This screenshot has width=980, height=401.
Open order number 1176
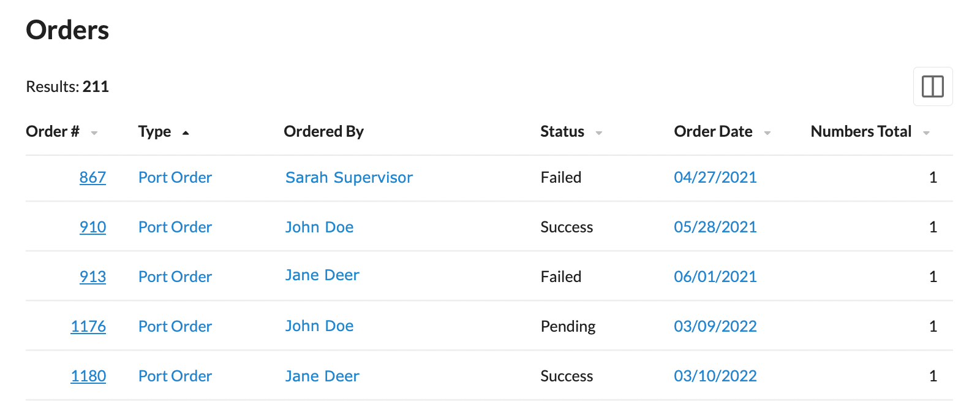pos(88,326)
